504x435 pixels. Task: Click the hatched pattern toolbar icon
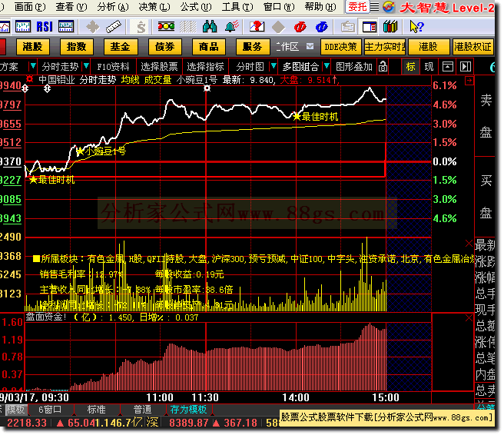[x=188, y=27]
